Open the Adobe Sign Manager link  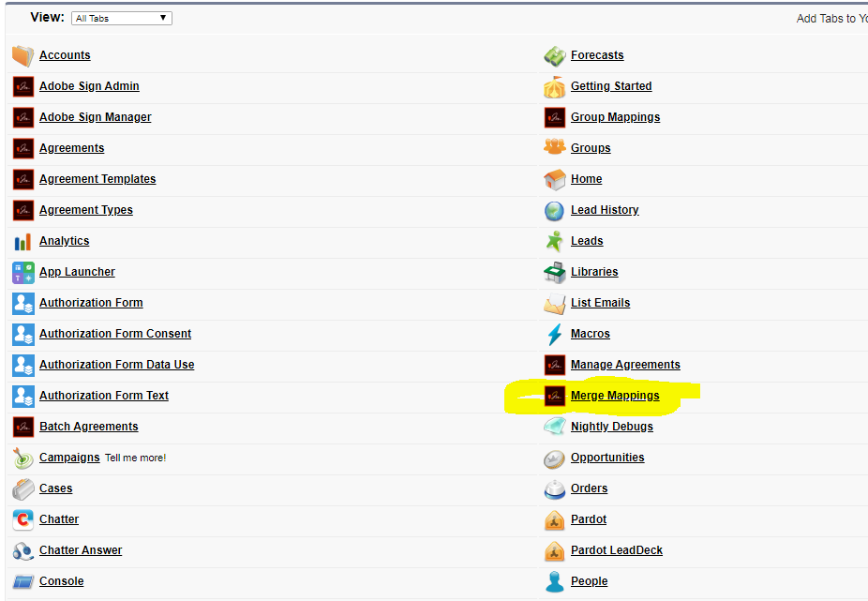click(96, 117)
